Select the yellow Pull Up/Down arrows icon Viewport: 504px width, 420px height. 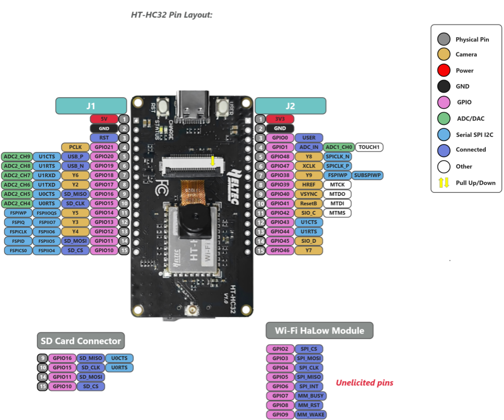(444, 183)
